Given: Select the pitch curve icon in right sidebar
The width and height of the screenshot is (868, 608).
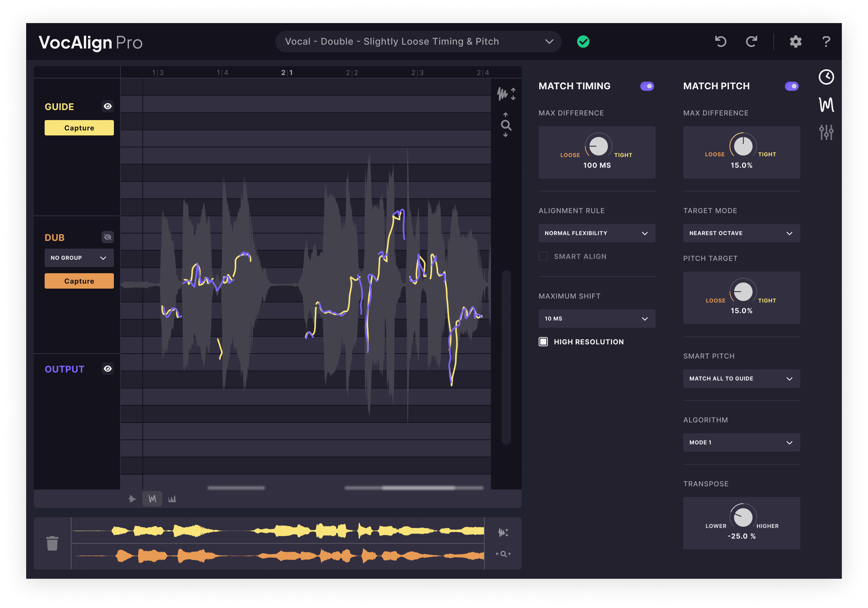Looking at the screenshot, I should point(826,104).
